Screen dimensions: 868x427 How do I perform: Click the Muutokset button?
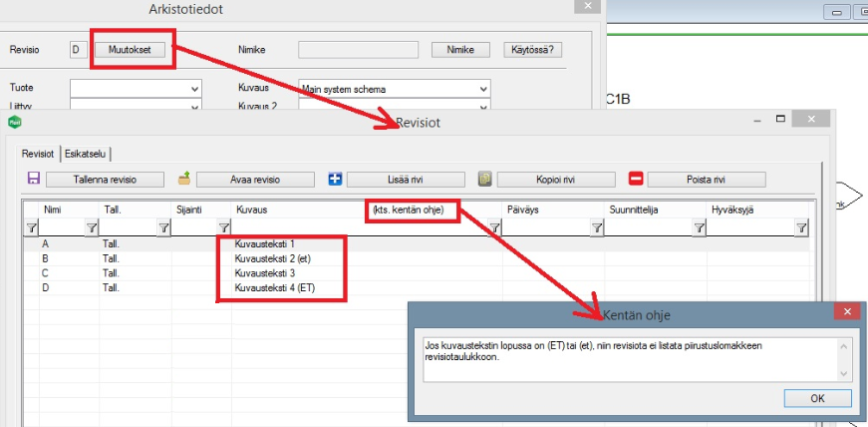pyautogui.click(x=131, y=50)
